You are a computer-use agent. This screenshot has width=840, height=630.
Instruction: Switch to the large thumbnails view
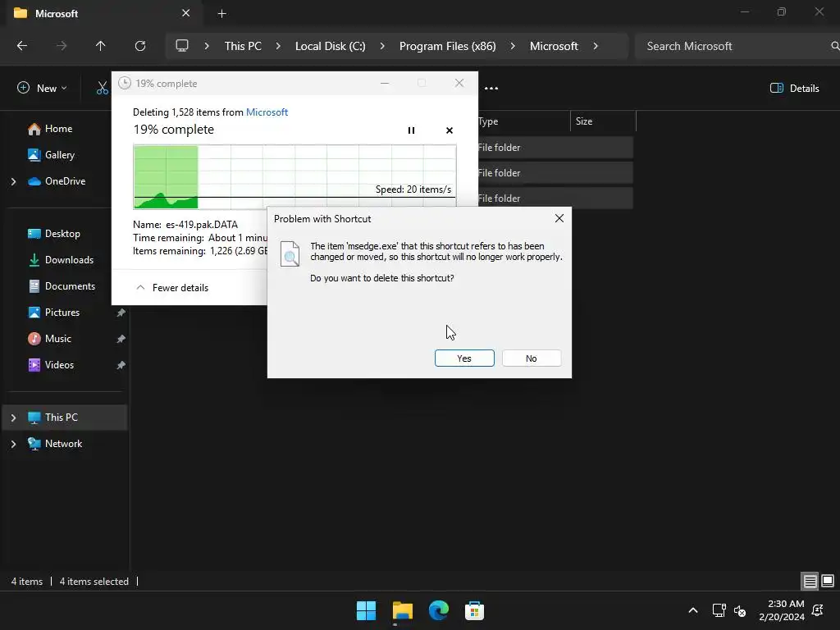(828, 581)
